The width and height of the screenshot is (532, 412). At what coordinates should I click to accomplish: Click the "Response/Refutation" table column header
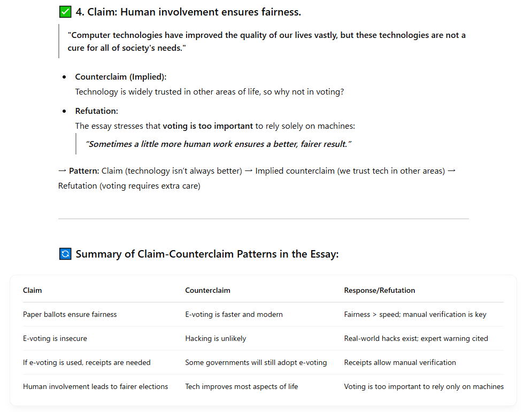click(379, 290)
